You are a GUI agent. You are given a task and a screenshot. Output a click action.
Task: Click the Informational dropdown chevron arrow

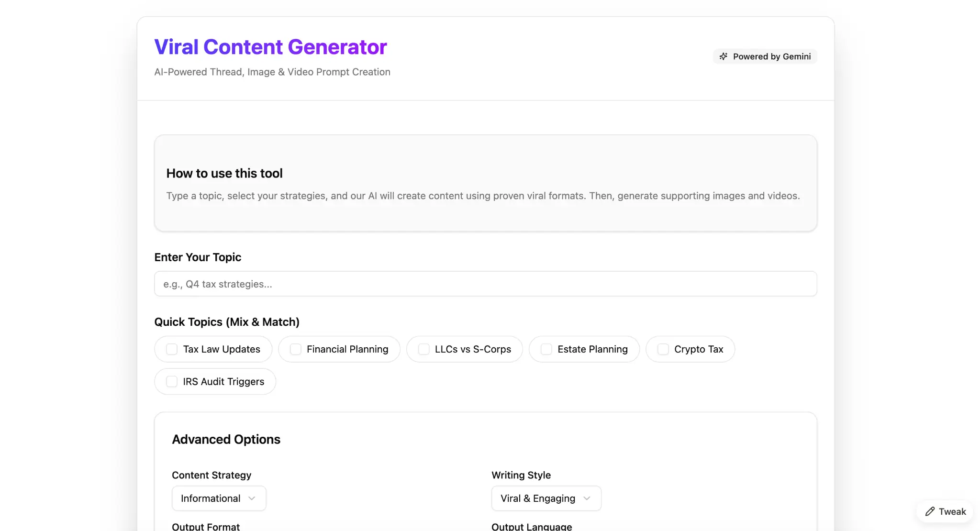(252, 498)
